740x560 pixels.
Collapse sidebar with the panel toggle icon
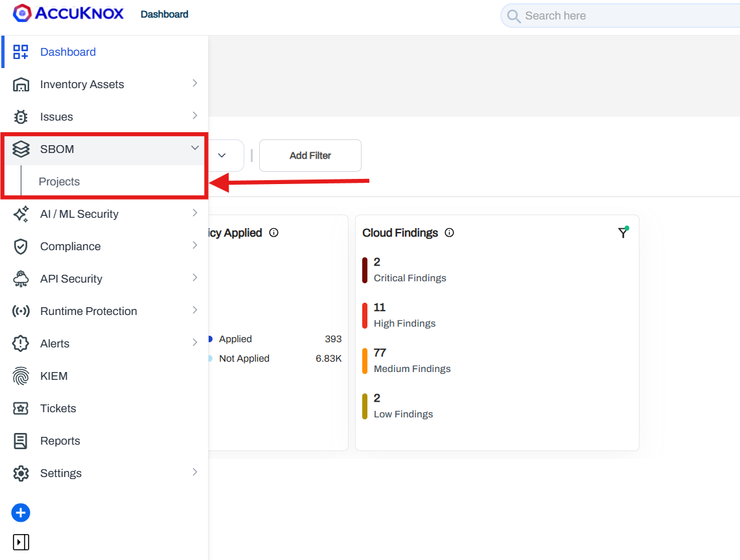click(21, 542)
